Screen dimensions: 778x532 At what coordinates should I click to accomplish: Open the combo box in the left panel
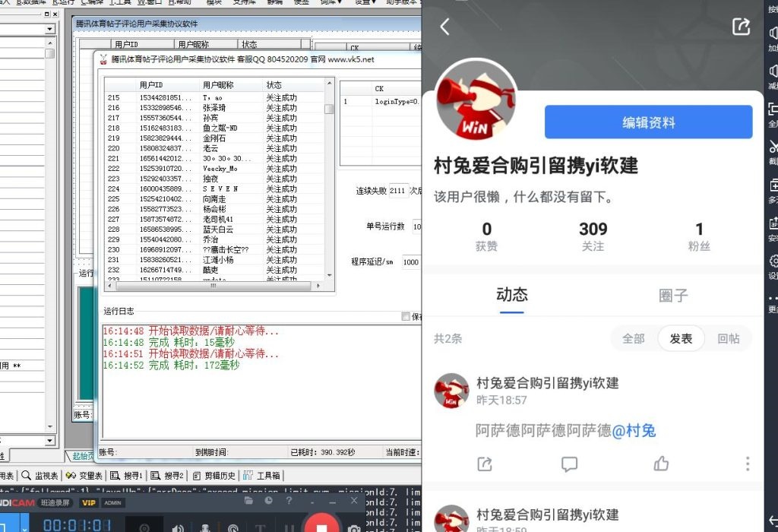[x=50, y=29]
